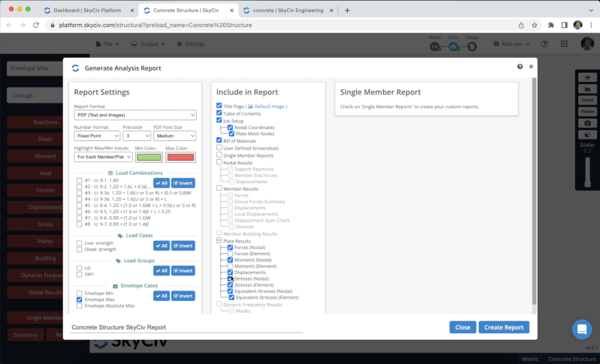Open the Output menu

pyautogui.click(x=148, y=44)
